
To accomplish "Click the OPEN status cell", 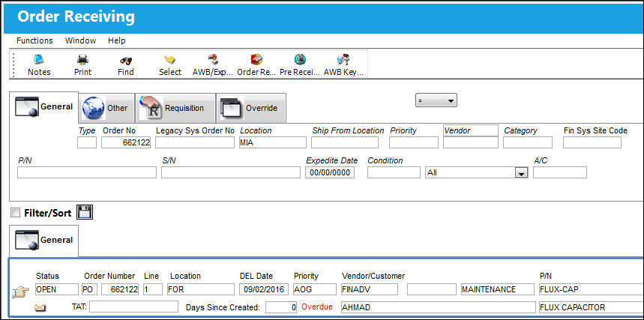I will [x=57, y=289].
